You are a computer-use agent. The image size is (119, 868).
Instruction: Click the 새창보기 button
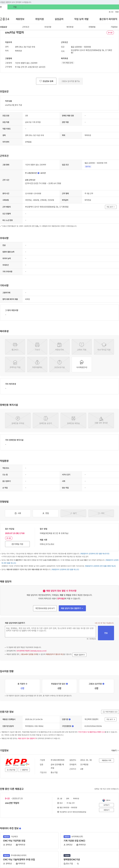pyautogui.click(x=106, y=810)
